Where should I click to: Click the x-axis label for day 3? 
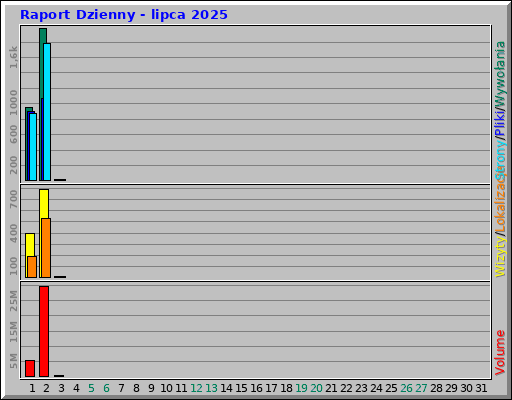pyautogui.click(x=61, y=388)
